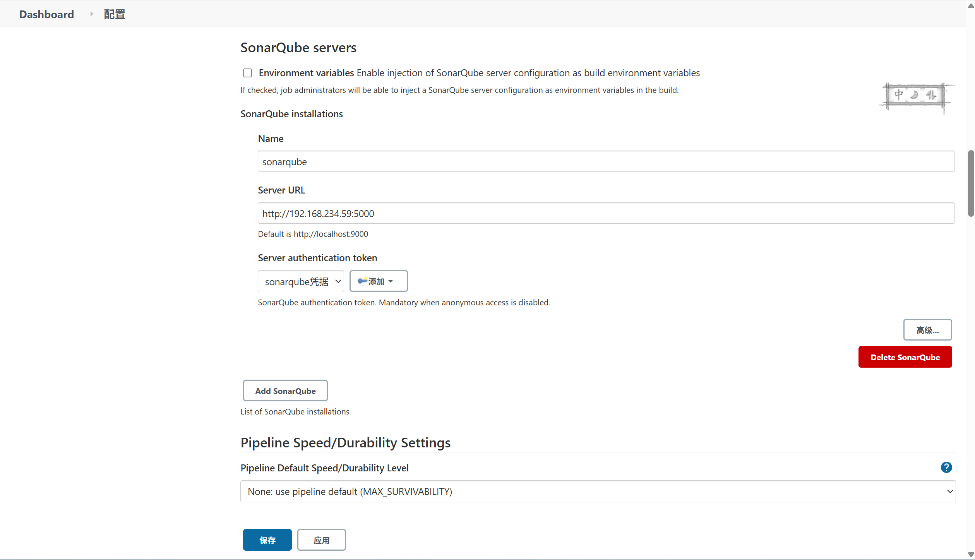Image resolution: width=975 pixels, height=560 pixels.
Task: Click the scrollbar up arrow
Action: tap(971, 5)
